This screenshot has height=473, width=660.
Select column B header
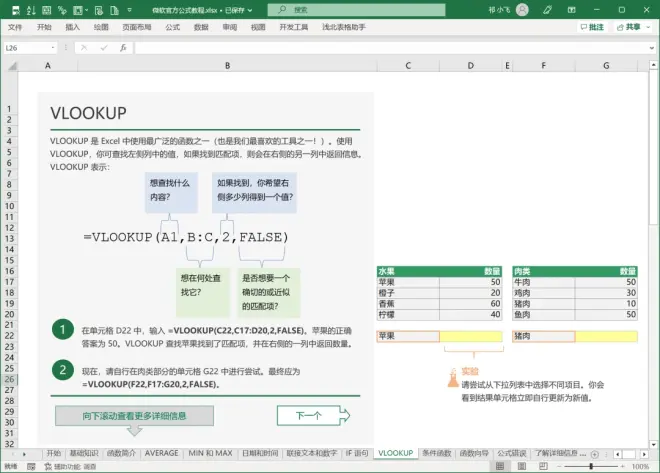pyautogui.click(x=227, y=66)
